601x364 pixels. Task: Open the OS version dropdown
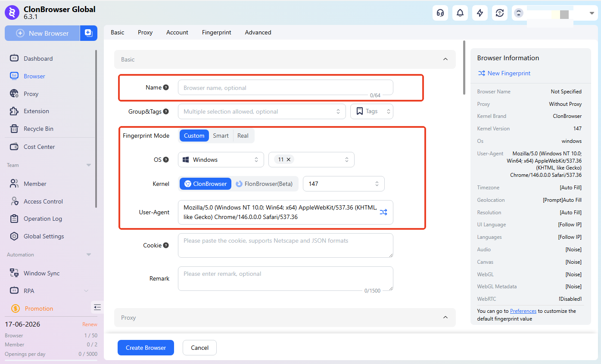311,160
